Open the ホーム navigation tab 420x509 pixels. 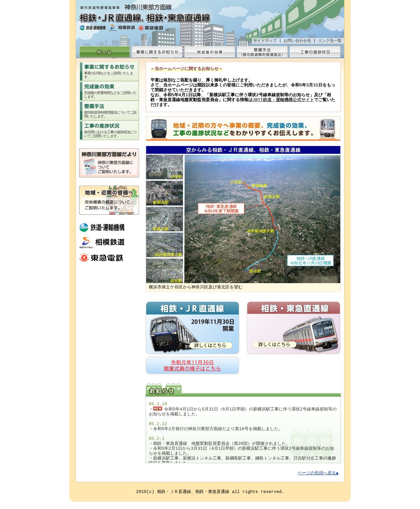point(105,52)
